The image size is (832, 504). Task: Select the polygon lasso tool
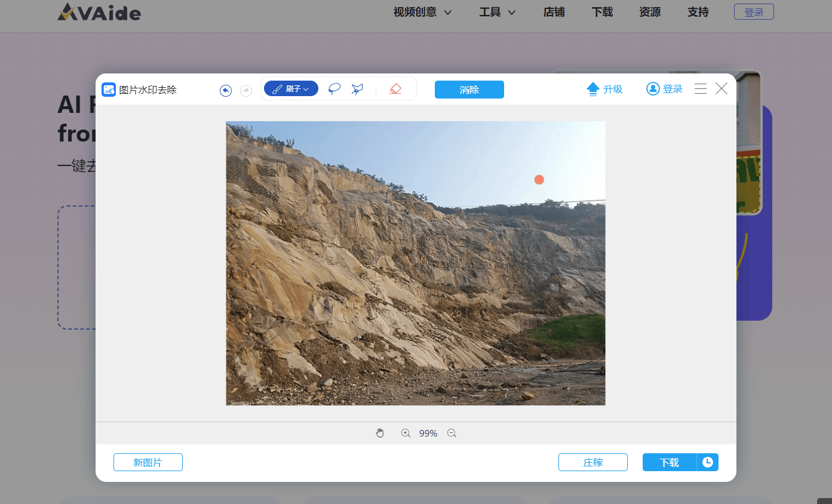tap(357, 88)
